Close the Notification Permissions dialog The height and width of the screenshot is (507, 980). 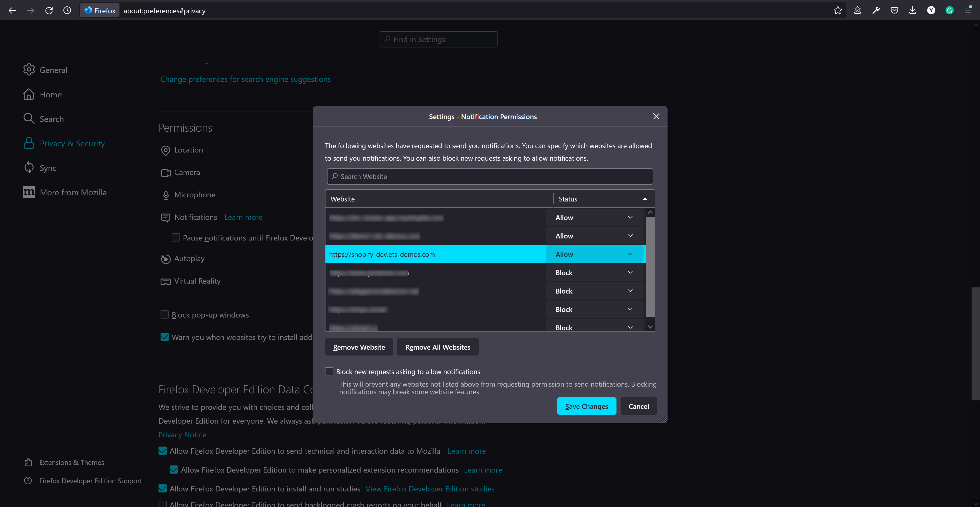click(x=656, y=116)
